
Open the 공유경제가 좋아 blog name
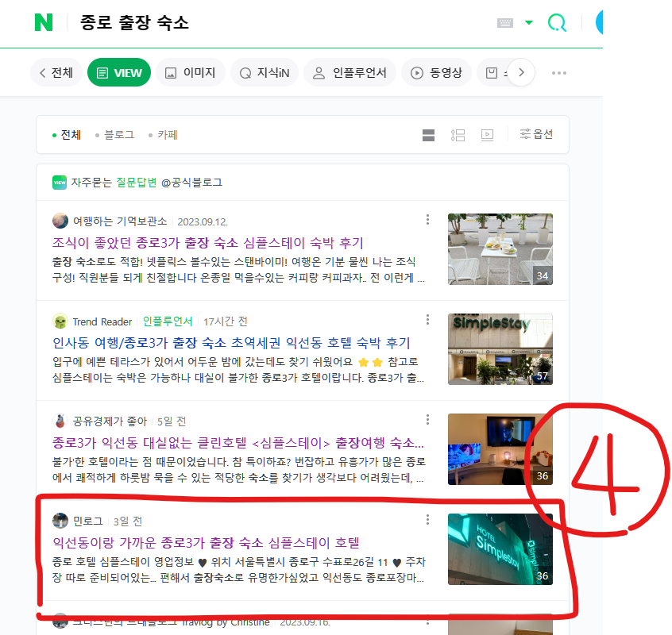pos(110,421)
